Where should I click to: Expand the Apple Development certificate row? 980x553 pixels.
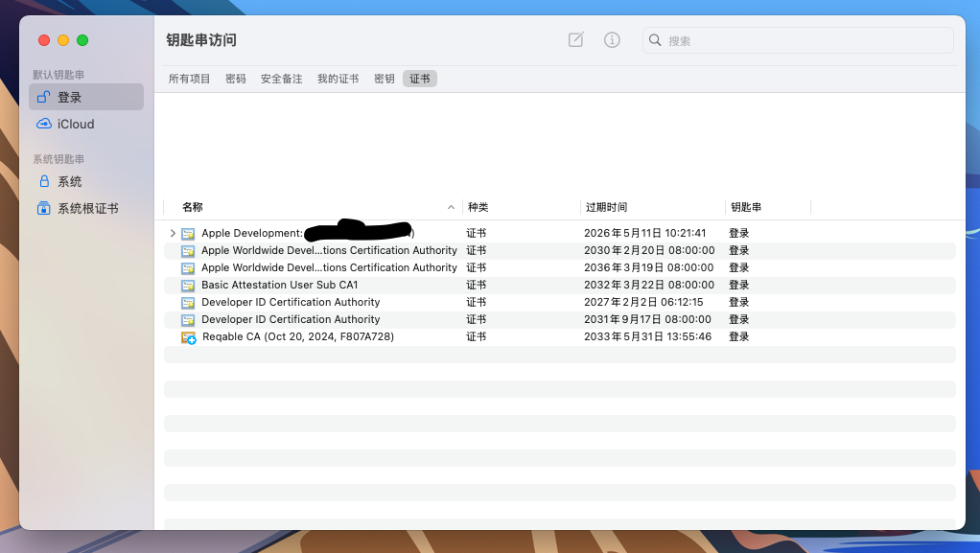(173, 233)
